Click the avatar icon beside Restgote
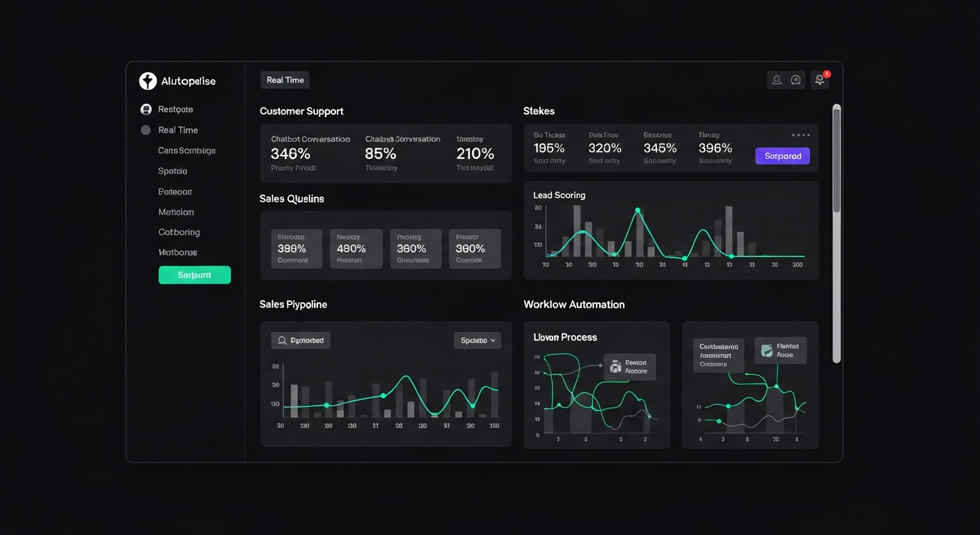The width and height of the screenshot is (980, 535). point(146,109)
